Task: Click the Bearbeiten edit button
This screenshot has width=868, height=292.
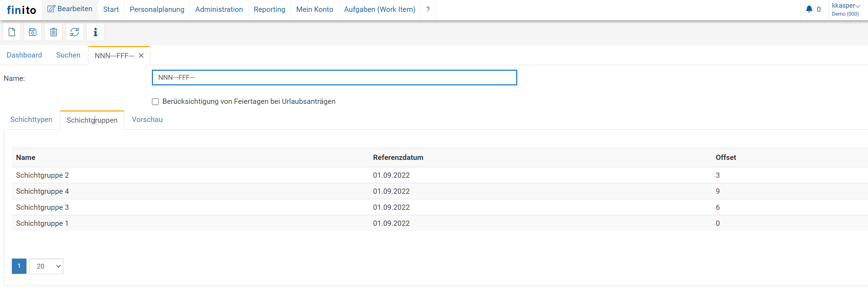Action: (x=70, y=9)
